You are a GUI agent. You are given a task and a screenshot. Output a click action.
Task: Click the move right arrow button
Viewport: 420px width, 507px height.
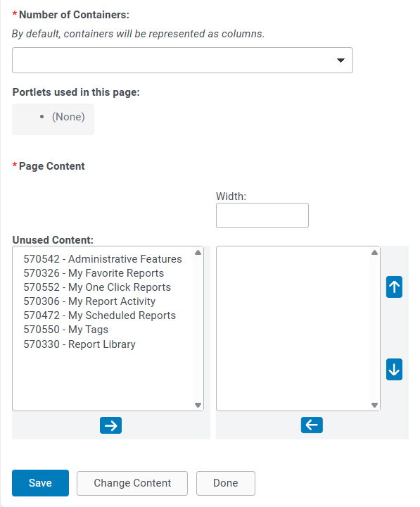click(111, 425)
